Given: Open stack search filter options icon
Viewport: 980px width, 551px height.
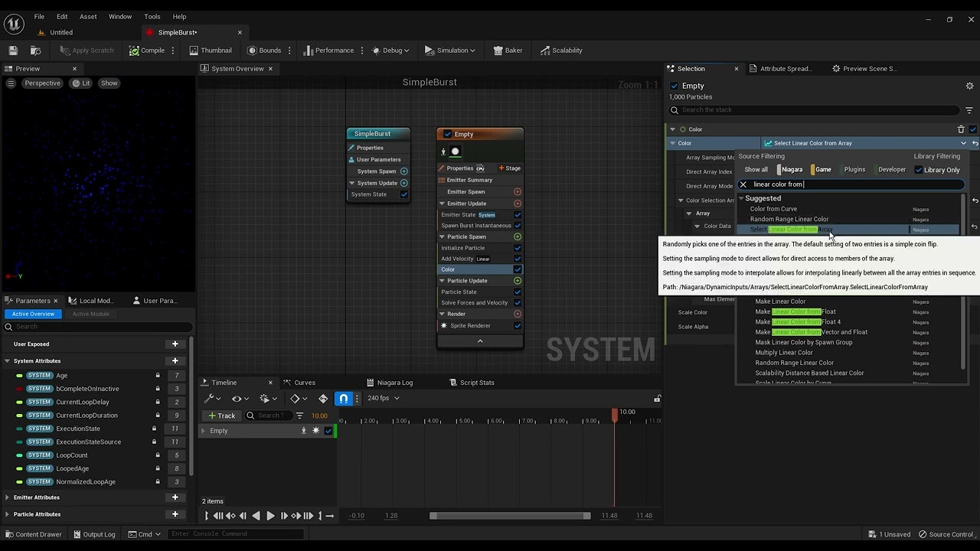Looking at the screenshot, I should tap(969, 110).
